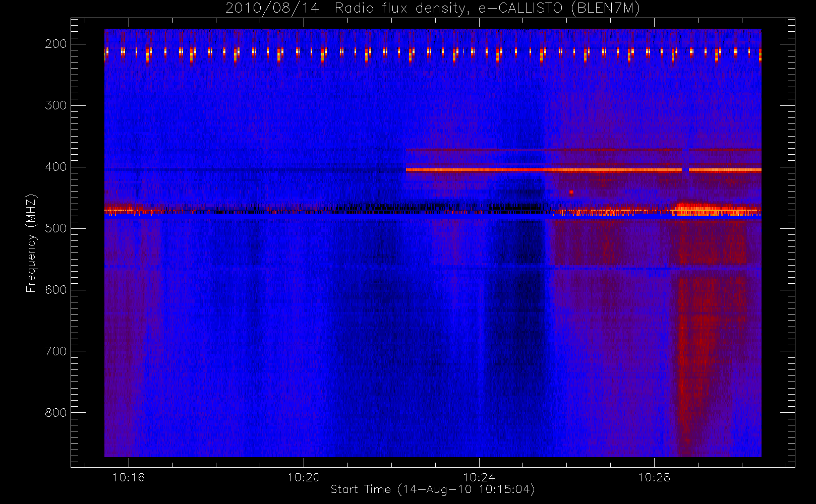Click the 'Frequency (MHZ)' axis label

tap(31, 243)
